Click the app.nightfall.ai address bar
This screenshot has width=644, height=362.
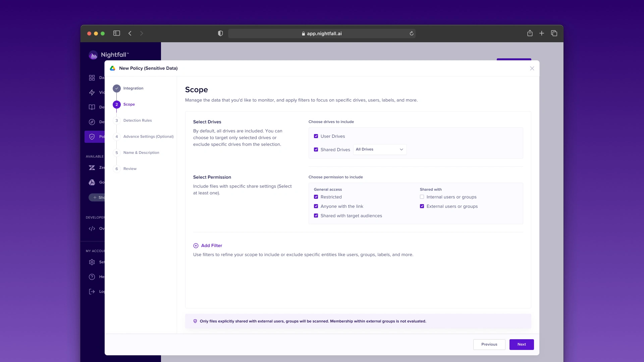click(x=321, y=34)
